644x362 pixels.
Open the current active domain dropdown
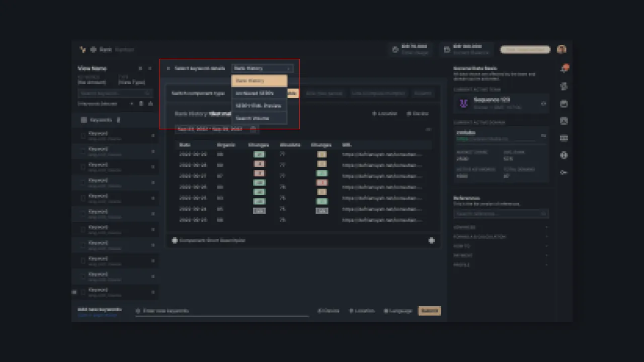pyautogui.click(x=543, y=135)
